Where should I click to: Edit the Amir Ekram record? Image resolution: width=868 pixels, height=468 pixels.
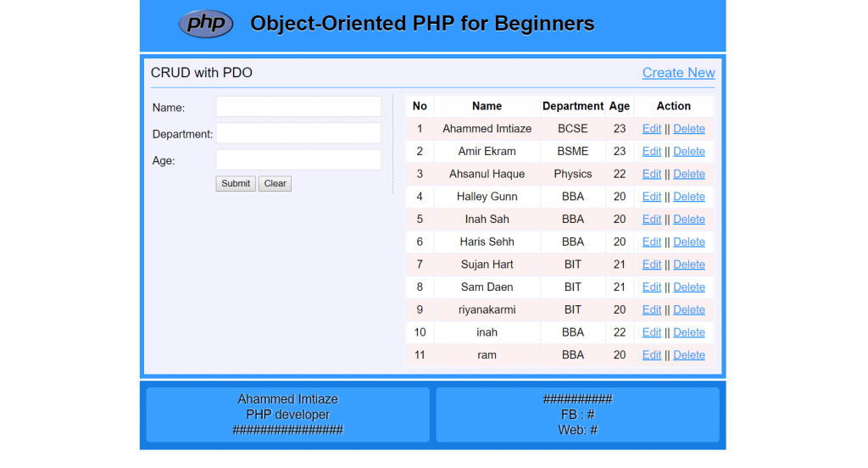click(652, 151)
